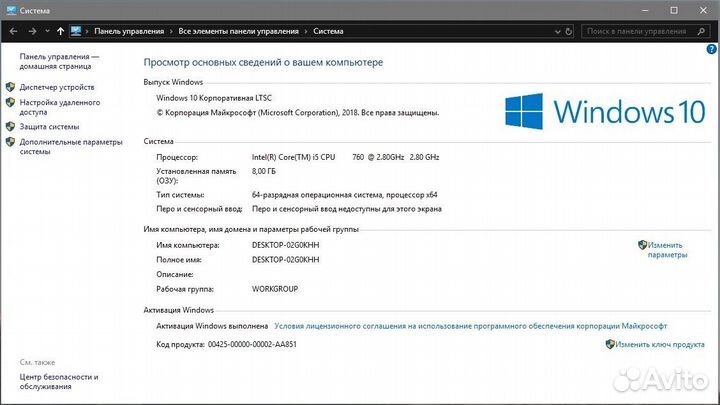Maximize the Система window
The width and height of the screenshot is (720, 405).
674,10
